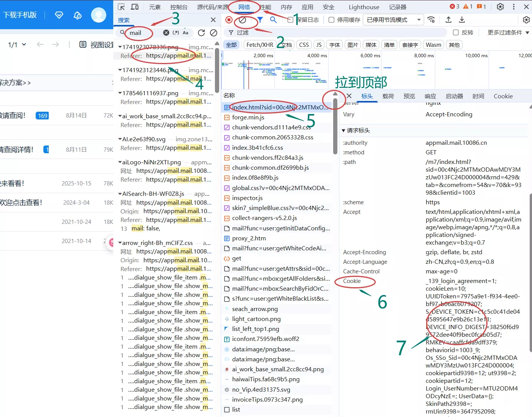Open the Lighthouse tab
Viewport: 532px width, 417px height.
364,7
